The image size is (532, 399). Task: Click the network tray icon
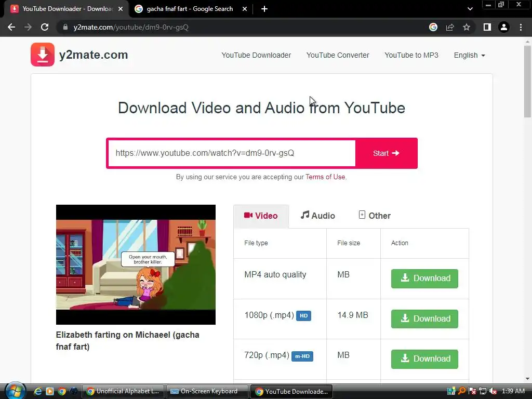[x=483, y=391]
